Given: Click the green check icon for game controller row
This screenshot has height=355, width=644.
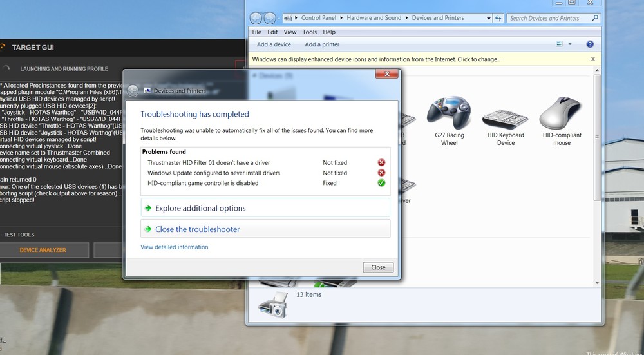Looking at the screenshot, I should (381, 183).
